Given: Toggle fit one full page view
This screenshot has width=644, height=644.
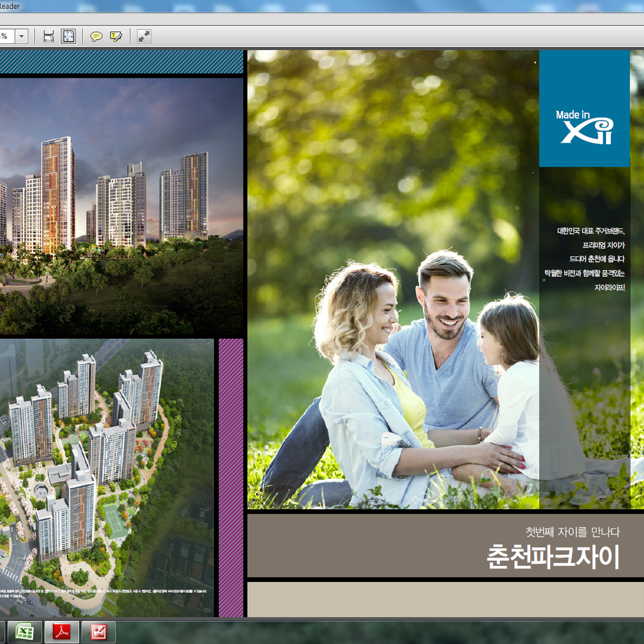Looking at the screenshot, I should (x=68, y=36).
